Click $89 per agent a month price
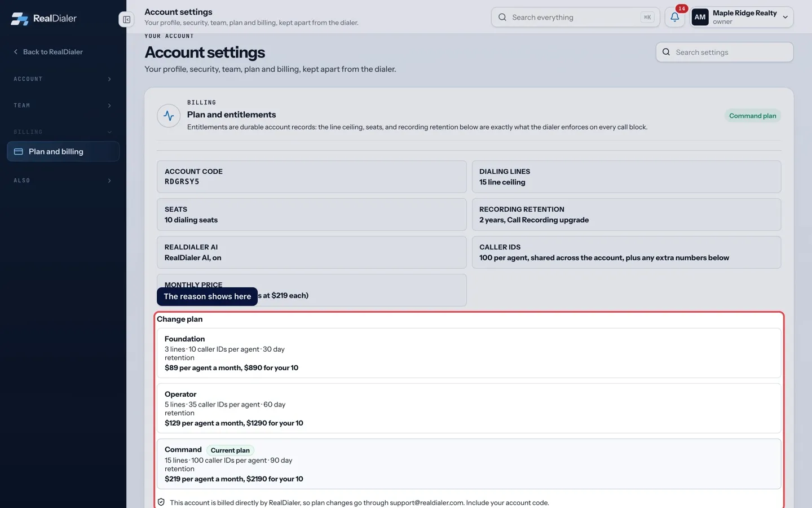812x508 pixels. pos(231,368)
